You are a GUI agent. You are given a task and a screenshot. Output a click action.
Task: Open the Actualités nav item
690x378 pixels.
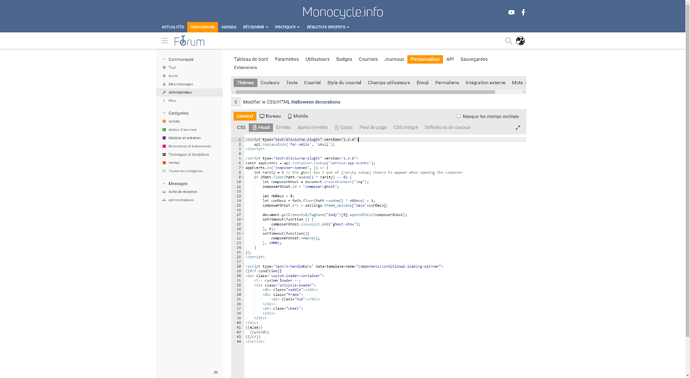pos(172,27)
